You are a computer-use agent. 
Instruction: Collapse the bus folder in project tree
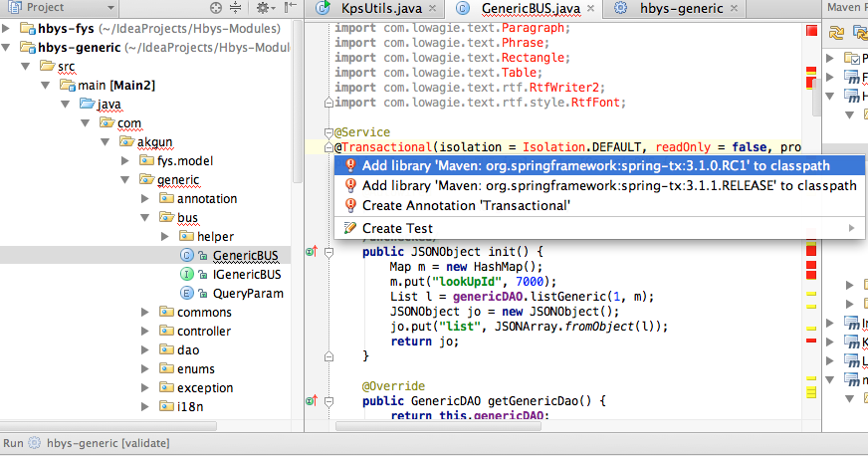(x=145, y=217)
